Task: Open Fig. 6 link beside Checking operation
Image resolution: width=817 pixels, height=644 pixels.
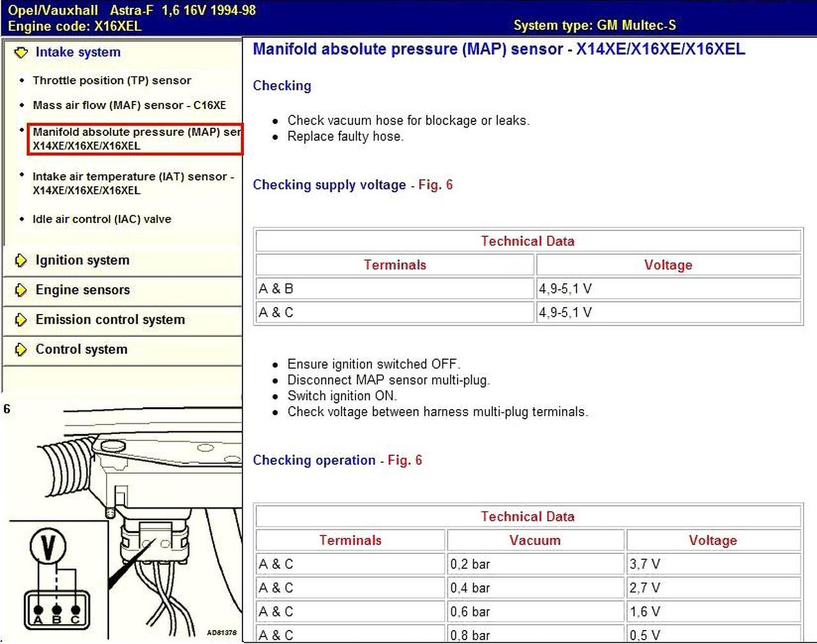Action: (405, 461)
